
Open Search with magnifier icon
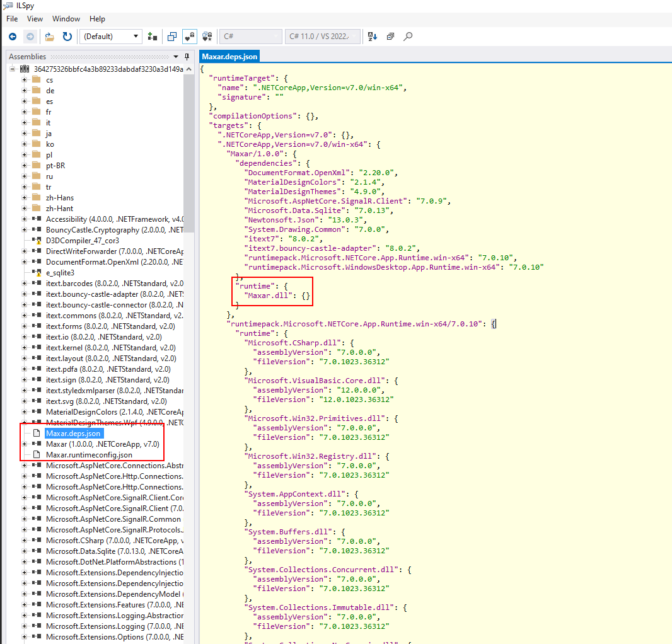(408, 37)
